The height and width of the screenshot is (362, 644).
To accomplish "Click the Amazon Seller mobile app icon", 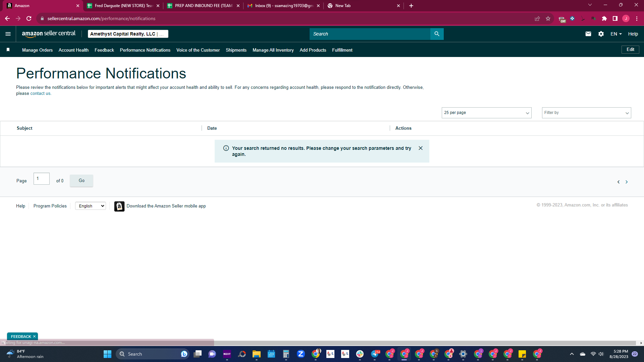I will (119, 206).
